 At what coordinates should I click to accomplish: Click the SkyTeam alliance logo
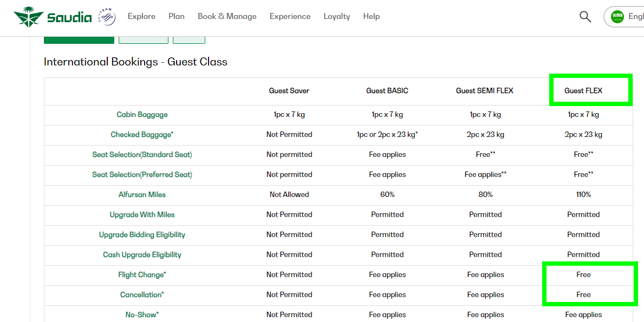tap(107, 17)
